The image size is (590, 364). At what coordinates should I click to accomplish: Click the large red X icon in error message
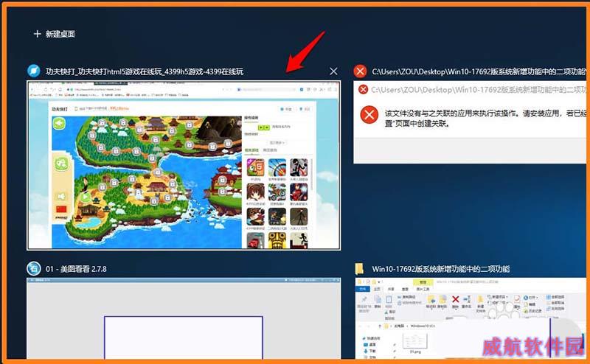369,115
